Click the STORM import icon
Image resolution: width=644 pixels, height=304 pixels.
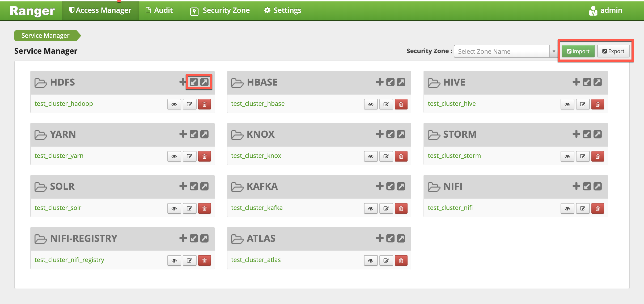[587, 134]
